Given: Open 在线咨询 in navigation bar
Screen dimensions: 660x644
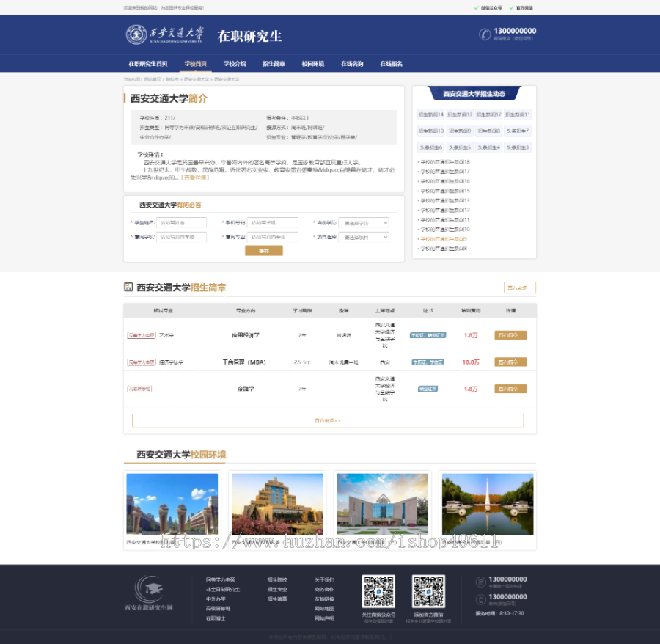Looking at the screenshot, I should 352,64.
